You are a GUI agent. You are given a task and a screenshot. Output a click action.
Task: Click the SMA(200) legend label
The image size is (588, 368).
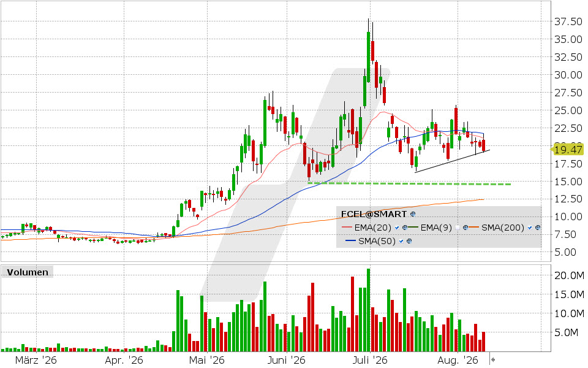tap(503, 228)
